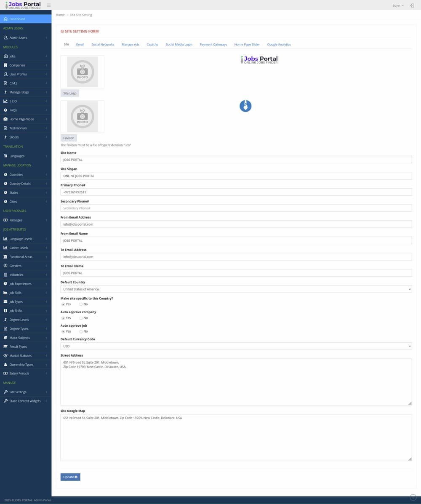Open the Default Country dropdown
The height and width of the screenshot is (504, 421).
[236, 289]
